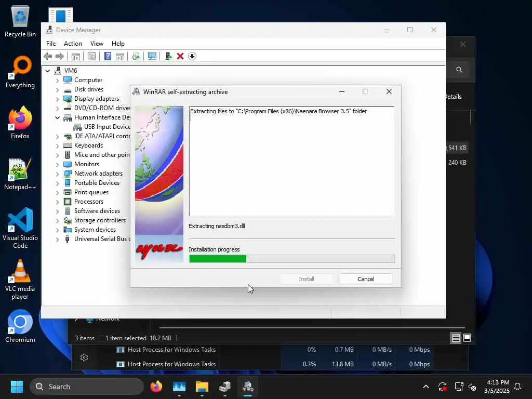Open the Notepad++ desktop shortcut
The height and width of the screenshot is (399, 532).
coord(20,174)
